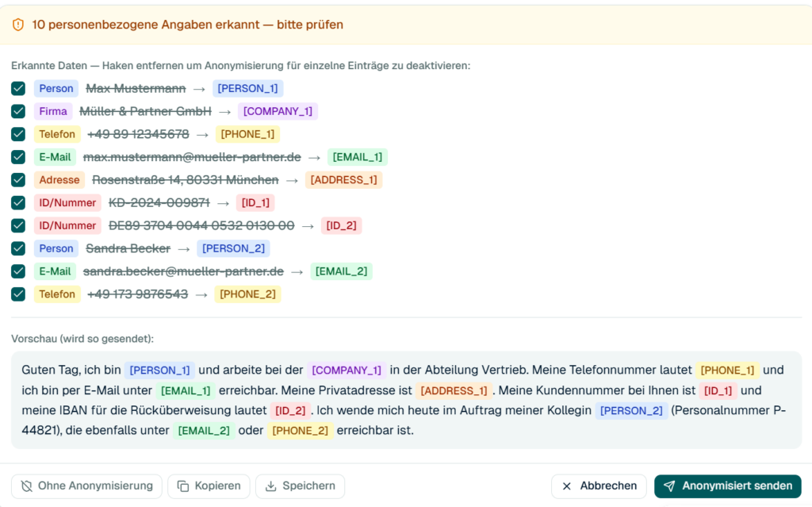Click the [ID_2] tag in preview text
Screen dimensions: 812x507
(x=290, y=410)
